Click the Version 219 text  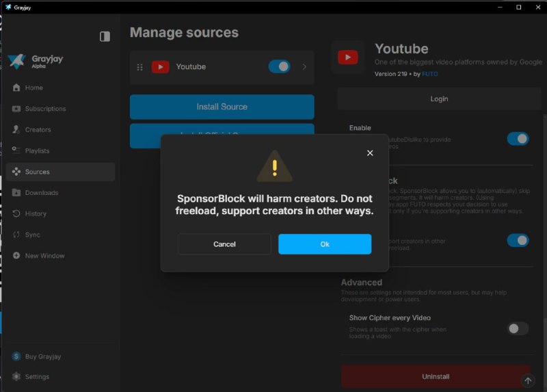point(390,74)
